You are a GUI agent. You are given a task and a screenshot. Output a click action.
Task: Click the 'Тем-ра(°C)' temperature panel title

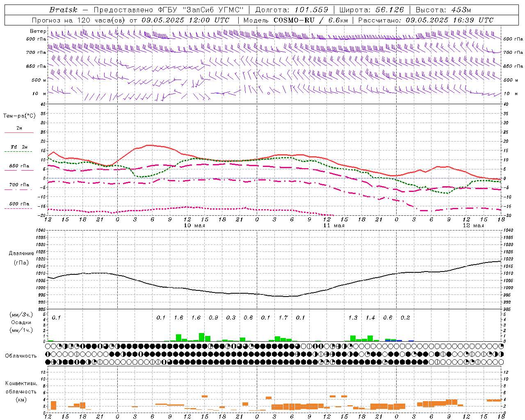tap(19, 116)
